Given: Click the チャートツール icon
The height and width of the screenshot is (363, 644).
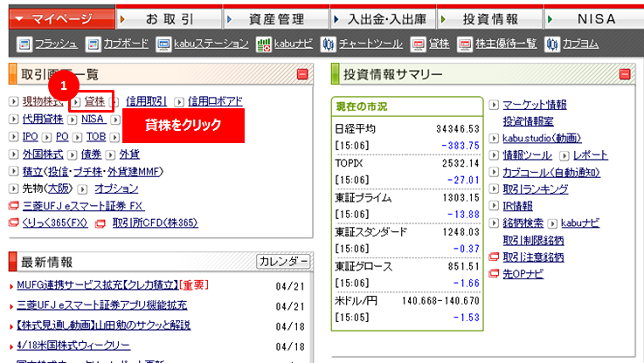Looking at the screenshot, I should (328, 44).
